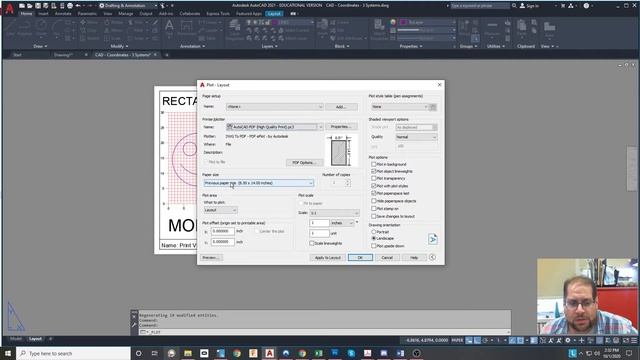Open the Plot style table dropdown
Screen dimensions: 640x360
tap(400, 107)
